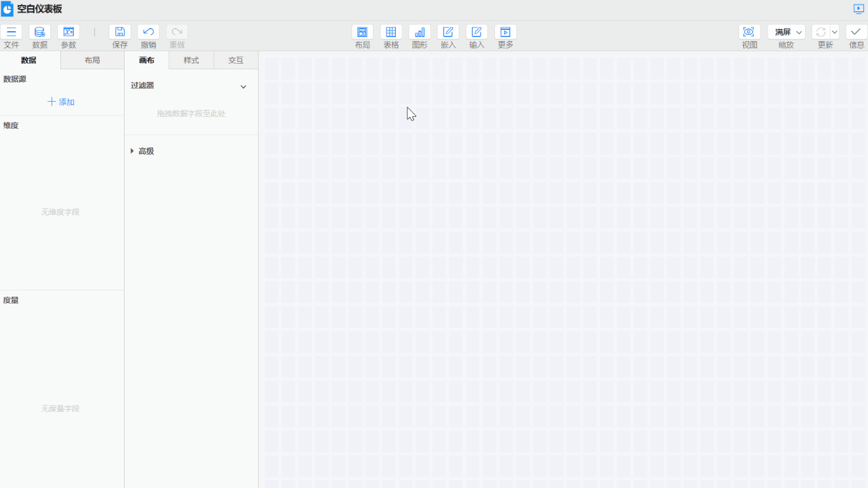Insert a 表格 (Table) component
Screen dimensions: 868x488
click(x=391, y=32)
